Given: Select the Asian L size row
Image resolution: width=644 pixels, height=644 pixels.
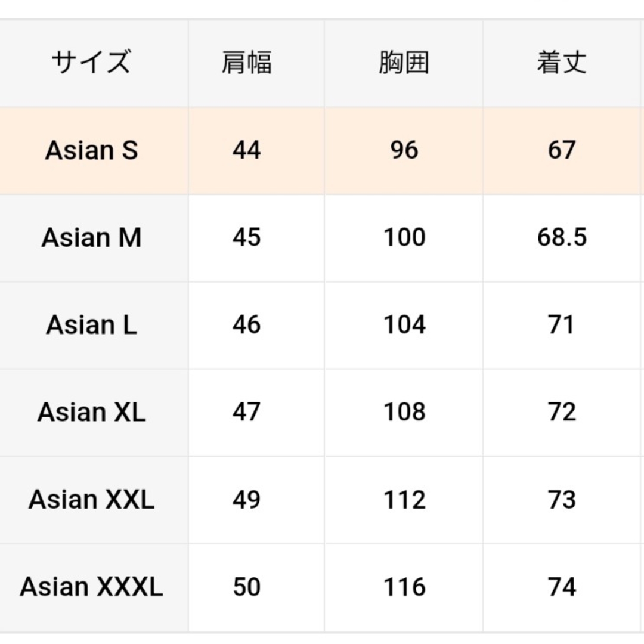Looking at the screenshot, I should click(x=321, y=326).
